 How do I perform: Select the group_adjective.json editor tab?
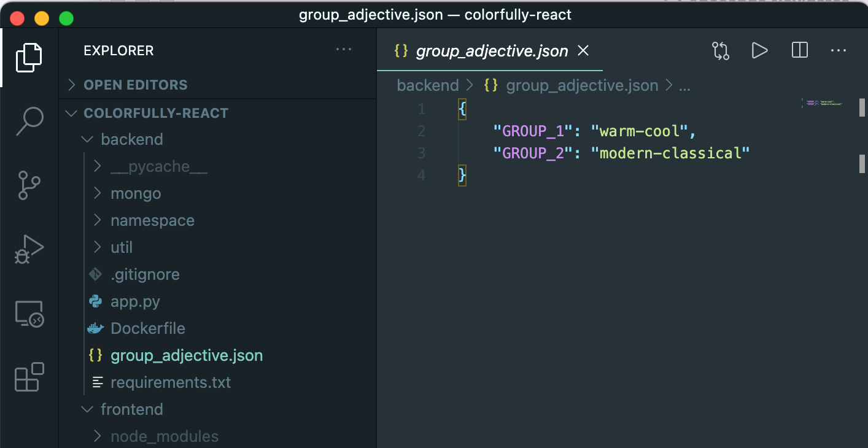tap(490, 50)
